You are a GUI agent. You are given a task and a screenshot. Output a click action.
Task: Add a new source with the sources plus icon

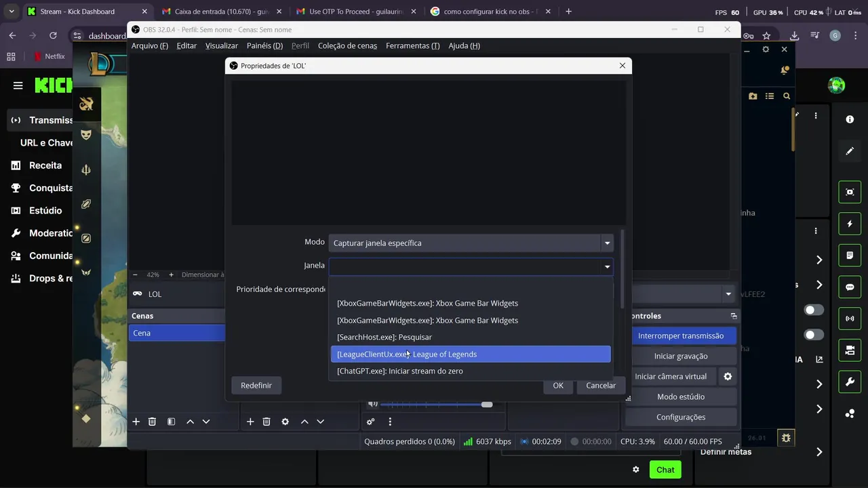250,422
